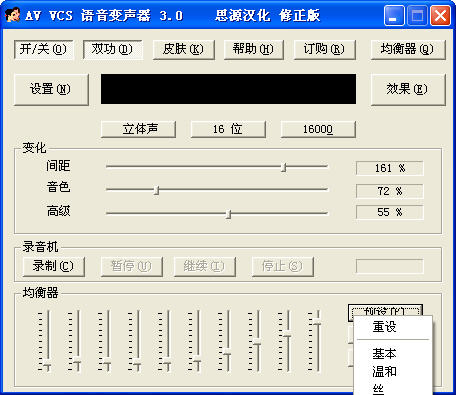456x395 pixels.
Task: Toggle the 均衡器(Q) equalizer panel button
Action: [x=408, y=50]
